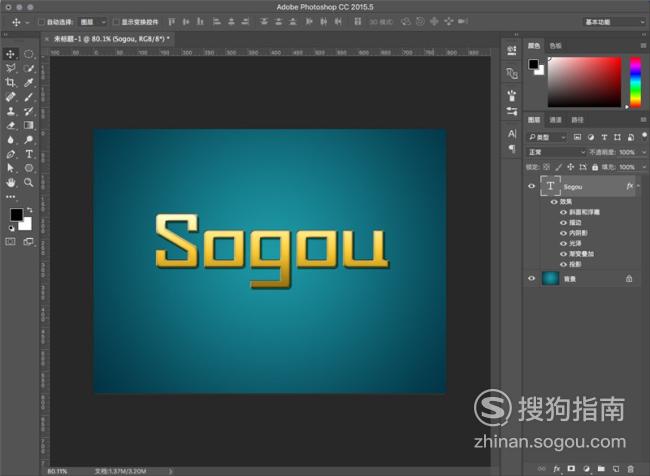Hide the background layer eye icon

pyautogui.click(x=531, y=278)
